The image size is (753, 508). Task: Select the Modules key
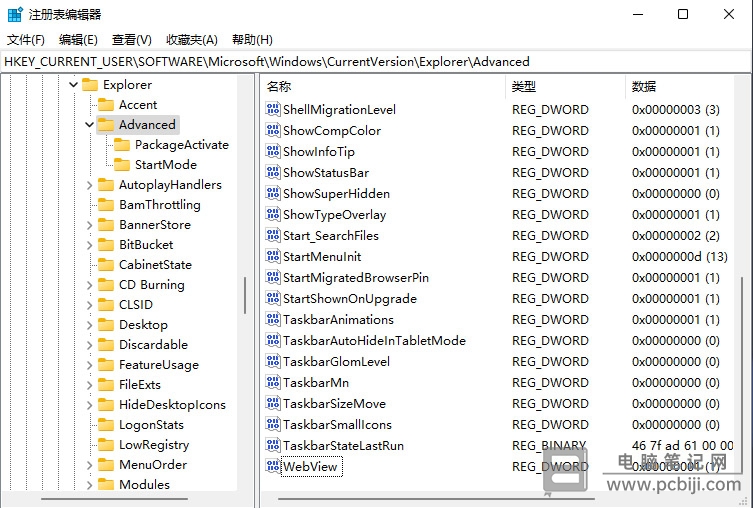click(x=144, y=484)
